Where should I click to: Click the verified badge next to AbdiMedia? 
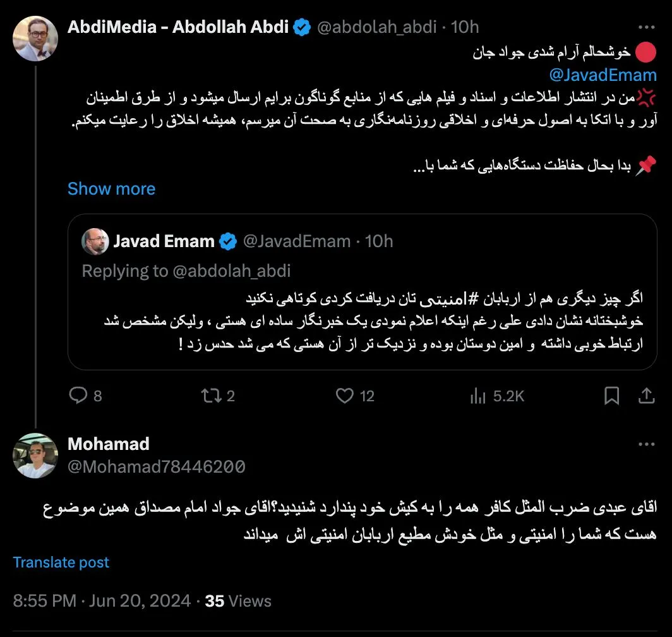pyautogui.click(x=301, y=27)
